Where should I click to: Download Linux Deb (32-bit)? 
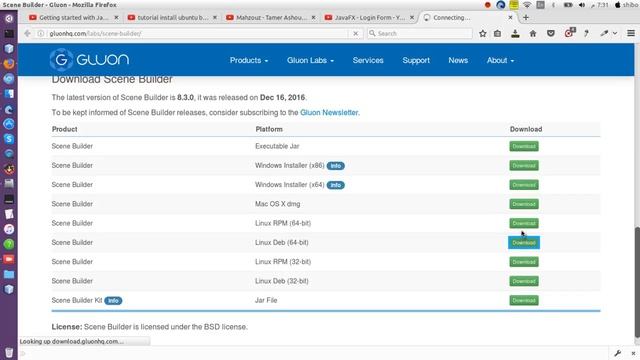[x=524, y=281]
